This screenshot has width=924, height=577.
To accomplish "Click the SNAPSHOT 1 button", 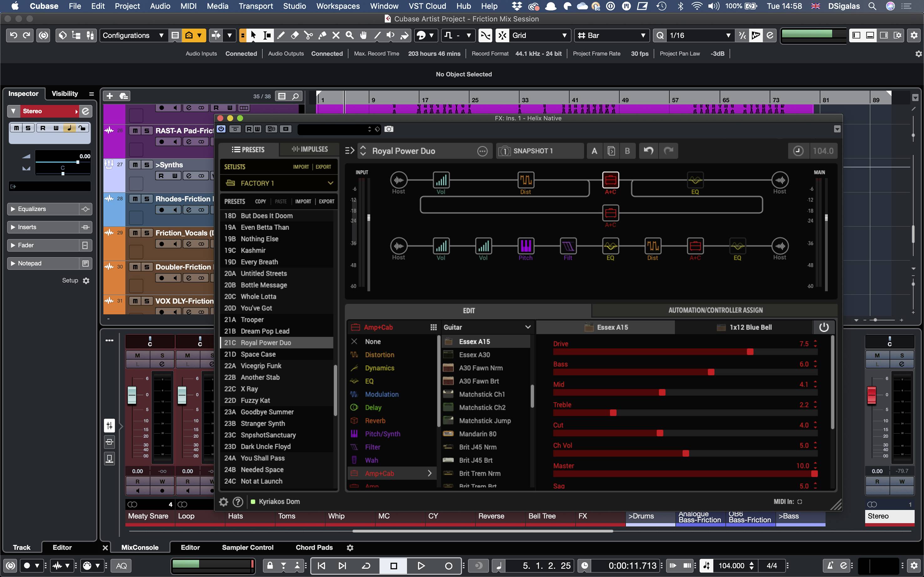I will click(539, 151).
